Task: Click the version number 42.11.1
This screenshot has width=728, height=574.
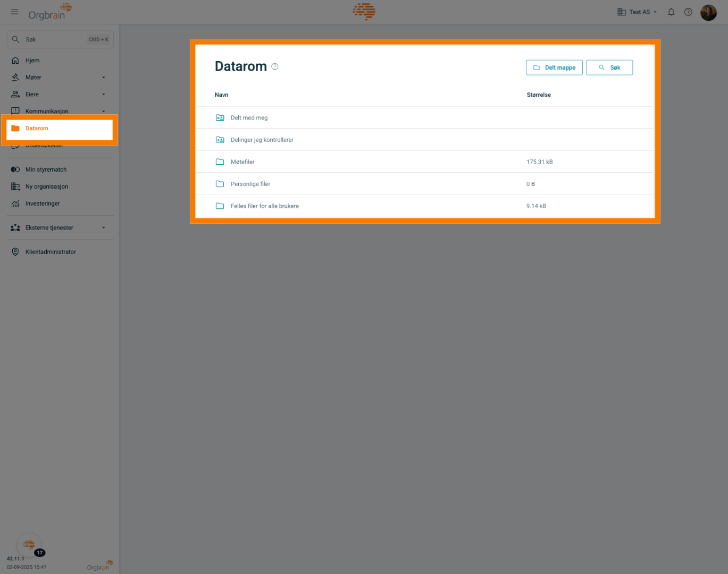Action: coord(15,559)
